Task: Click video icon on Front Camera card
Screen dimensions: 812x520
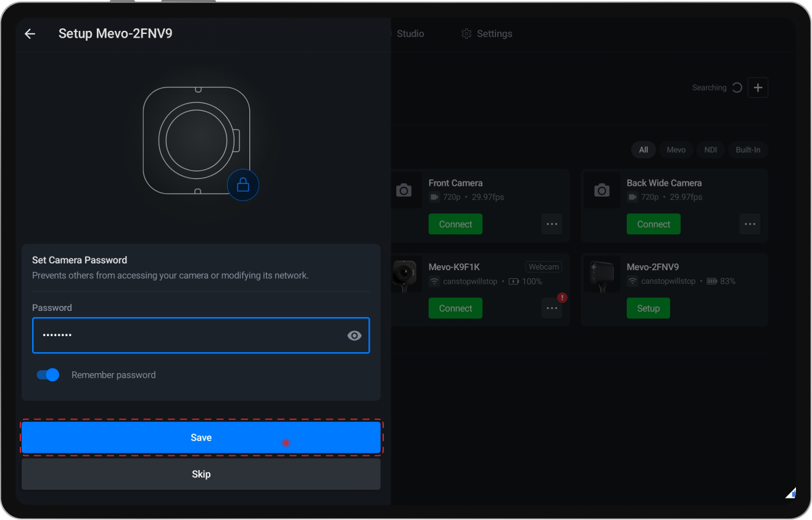Action: [x=434, y=197]
